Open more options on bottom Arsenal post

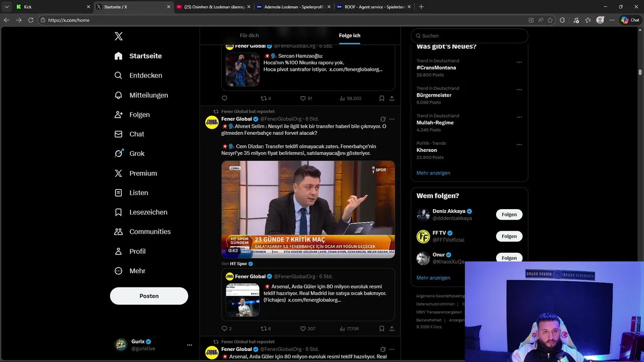pyautogui.click(x=392, y=349)
